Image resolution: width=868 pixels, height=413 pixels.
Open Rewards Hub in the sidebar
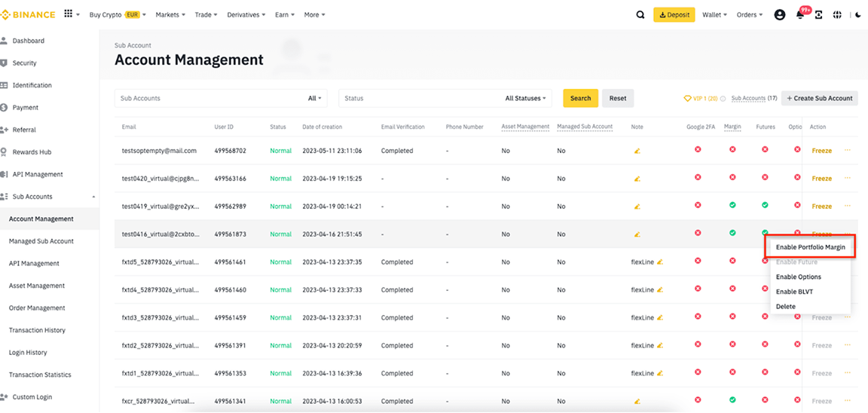(x=32, y=151)
